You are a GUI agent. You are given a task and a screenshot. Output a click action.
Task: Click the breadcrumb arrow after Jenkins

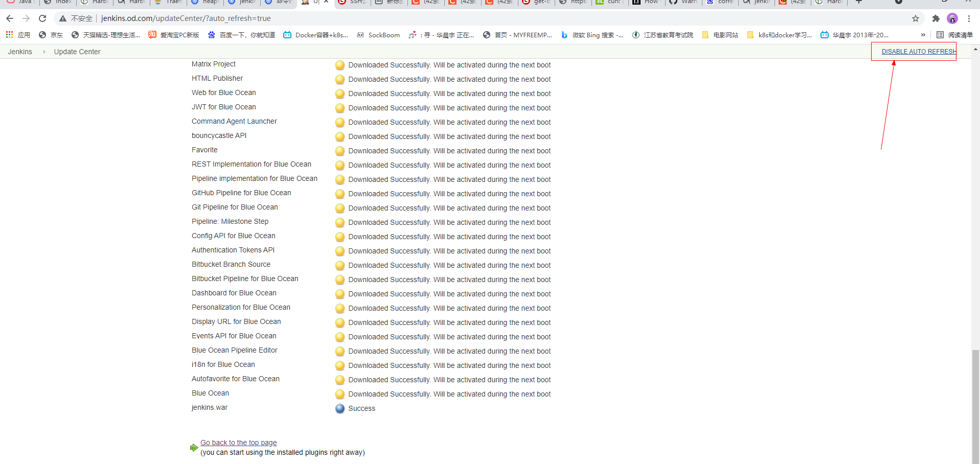coord(44,52)
